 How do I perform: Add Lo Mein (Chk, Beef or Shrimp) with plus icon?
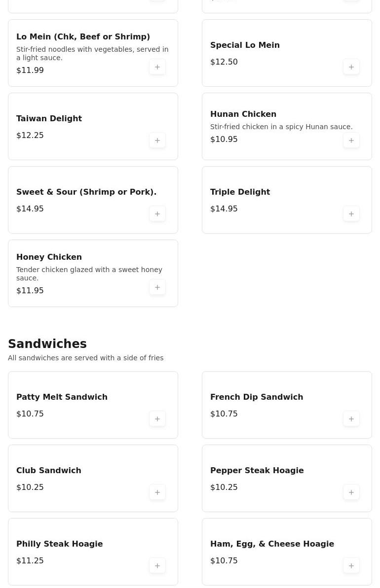pyautogui.click(x=157, y=67)
